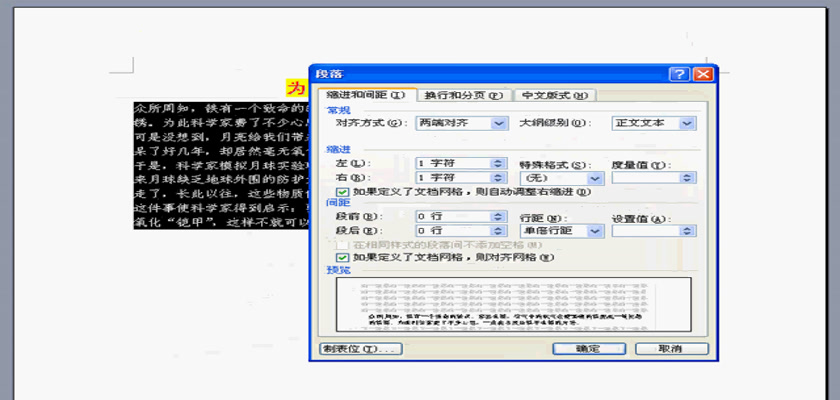Click the 右 indent value field
The image size is (840, 400).
[454, 177]
